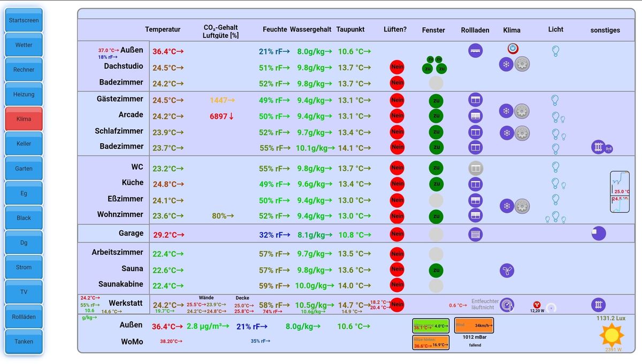
Task: Open the awning icon in the top Außen row
Action: click(x=475, y=51)
